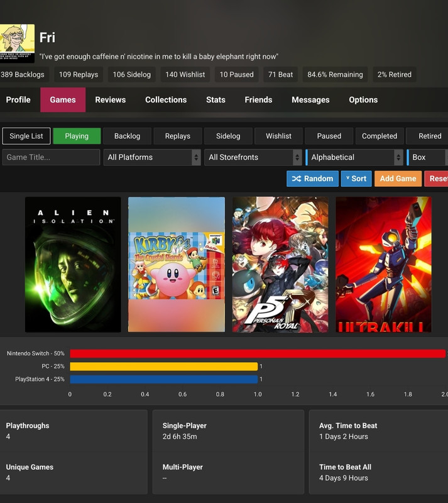Open the Options tab
The width and height of the screenshot is (448, 503).
pos(363,100)
